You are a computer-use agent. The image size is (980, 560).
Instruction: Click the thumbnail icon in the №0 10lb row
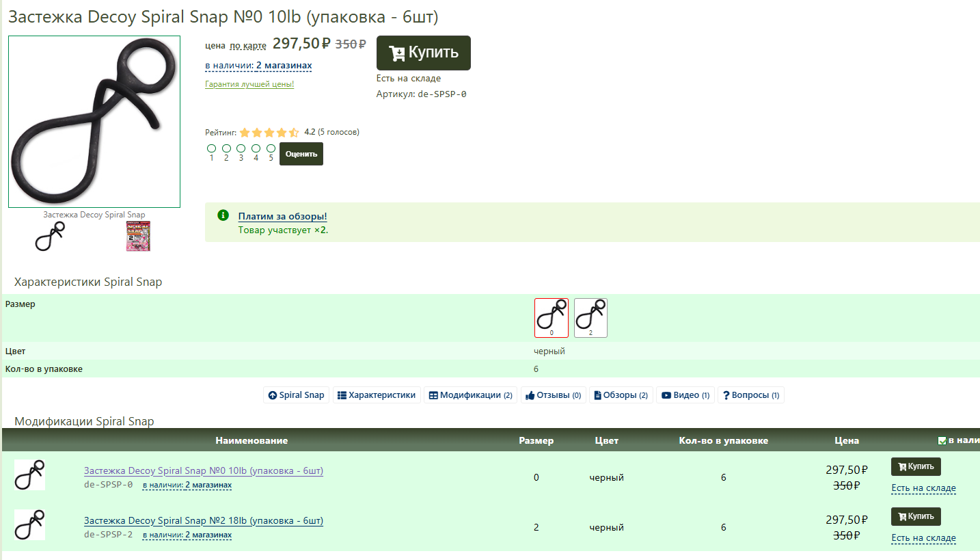point(29,475)
